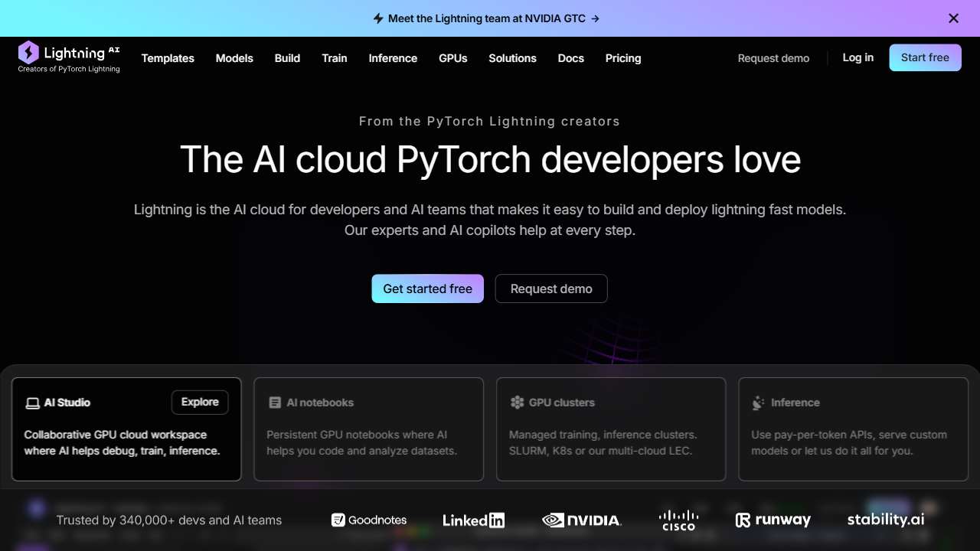Click the LinkedIn logo
This screenshot has height=551, width=980.
point(473,520)
